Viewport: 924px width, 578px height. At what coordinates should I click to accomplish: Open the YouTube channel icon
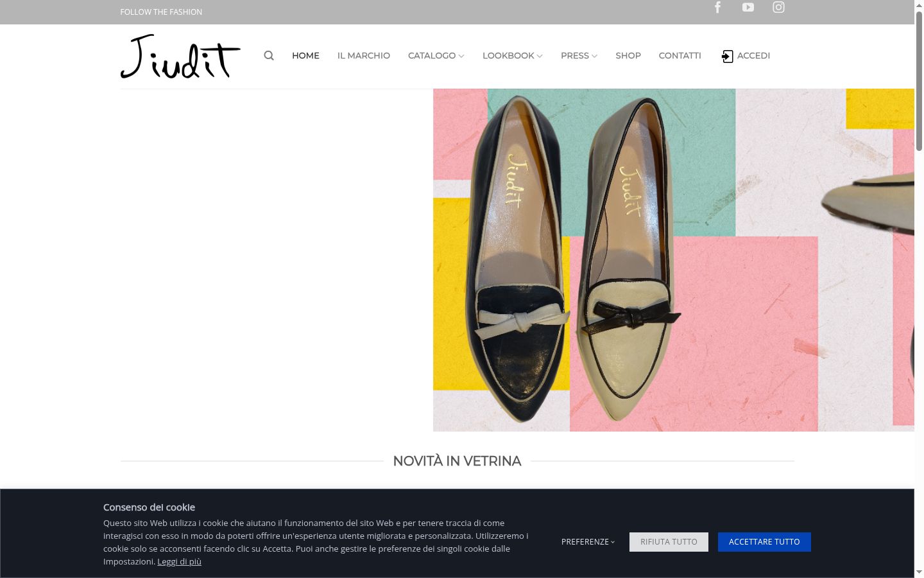748,7
